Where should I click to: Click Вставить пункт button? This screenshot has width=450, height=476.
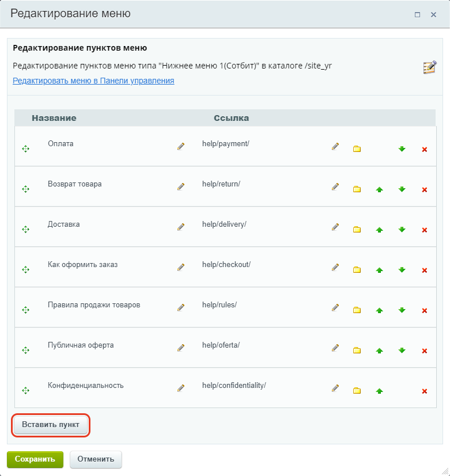(x=51, y=424)
